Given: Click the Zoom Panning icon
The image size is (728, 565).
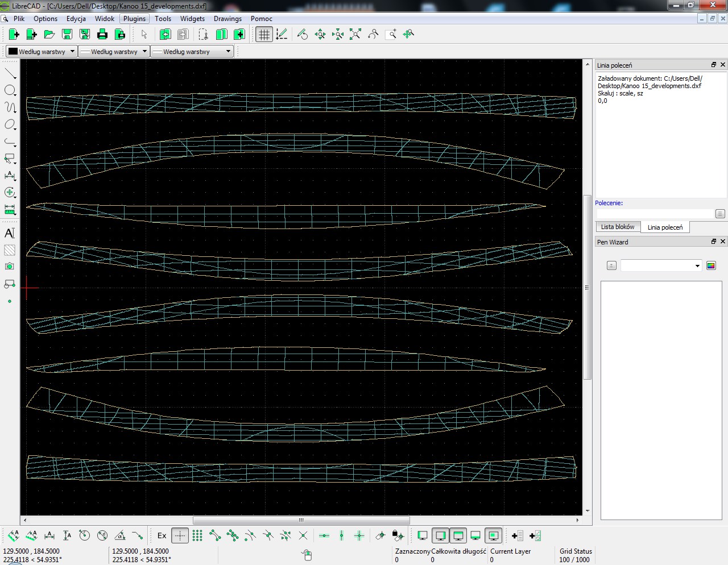Looking at the screenshot, I should (408, 34).
